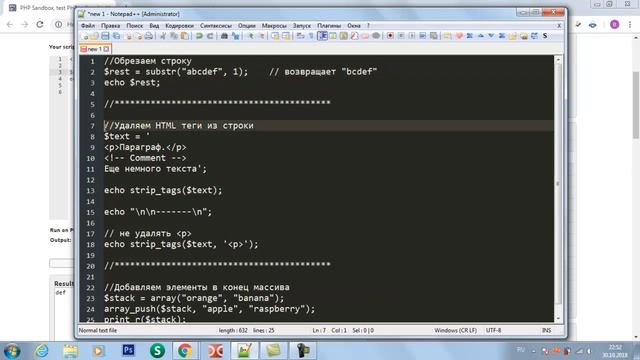Click the blue down-arrow plugin toolbar icon
Viewport: 640px width, 360px height.
click(x=491, y=36)
